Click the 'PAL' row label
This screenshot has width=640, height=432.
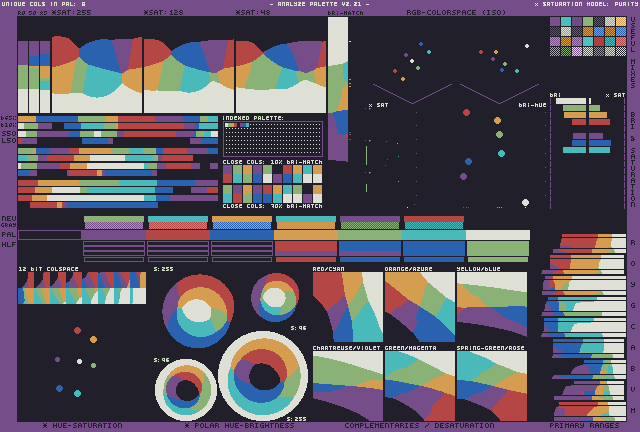click(x=9, y=234)
